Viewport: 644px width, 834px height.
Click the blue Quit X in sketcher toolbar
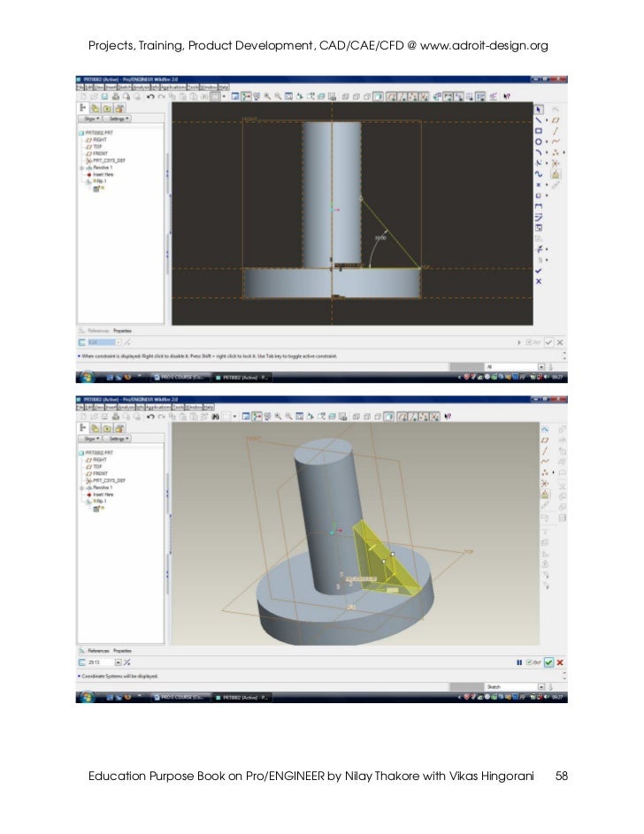[539, 281]
